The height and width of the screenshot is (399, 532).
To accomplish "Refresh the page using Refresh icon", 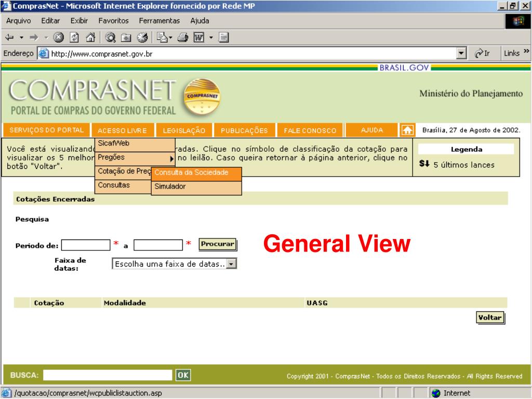I will coord(74,37).
